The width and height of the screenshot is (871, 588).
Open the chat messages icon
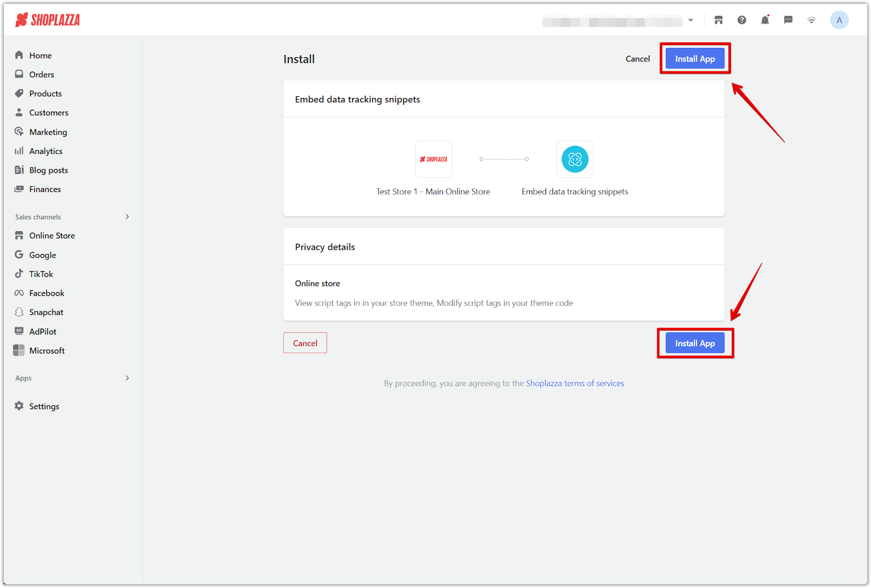(788, 20)
